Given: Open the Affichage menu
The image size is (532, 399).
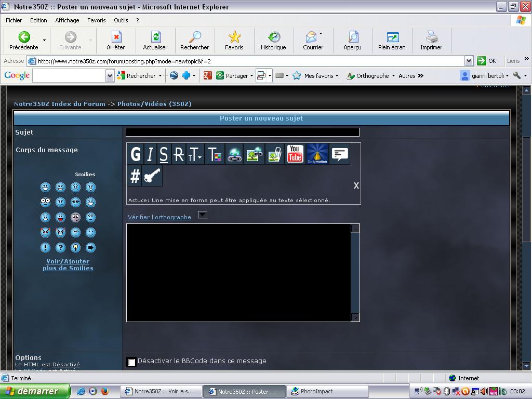Looking at the screenshot, I should tap(67, 20).
